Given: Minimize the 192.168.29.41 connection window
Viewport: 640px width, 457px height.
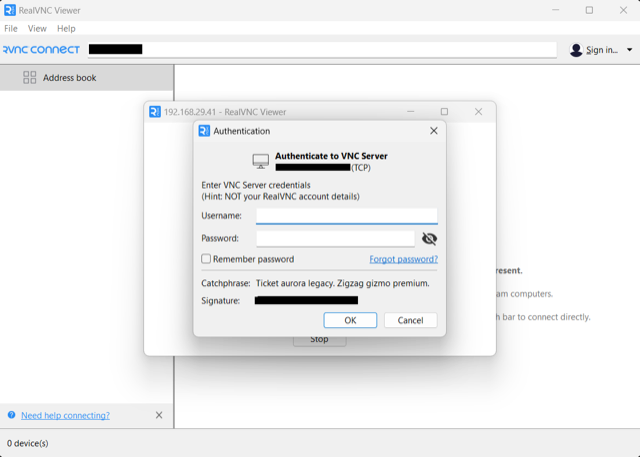Looking at the screenshot, I should click(411, 112).
